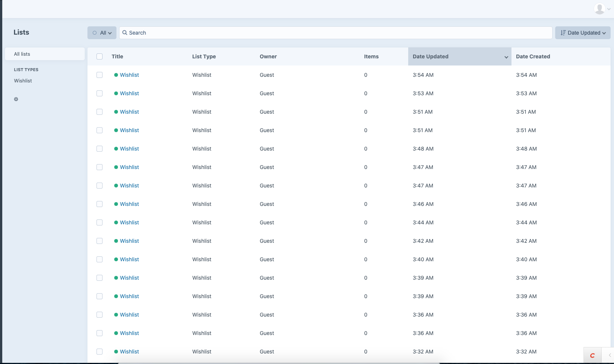Viewport: 614px width, 364px height.
Task: Click the sort icon in the Date Updated button
Action: [563, 33]
